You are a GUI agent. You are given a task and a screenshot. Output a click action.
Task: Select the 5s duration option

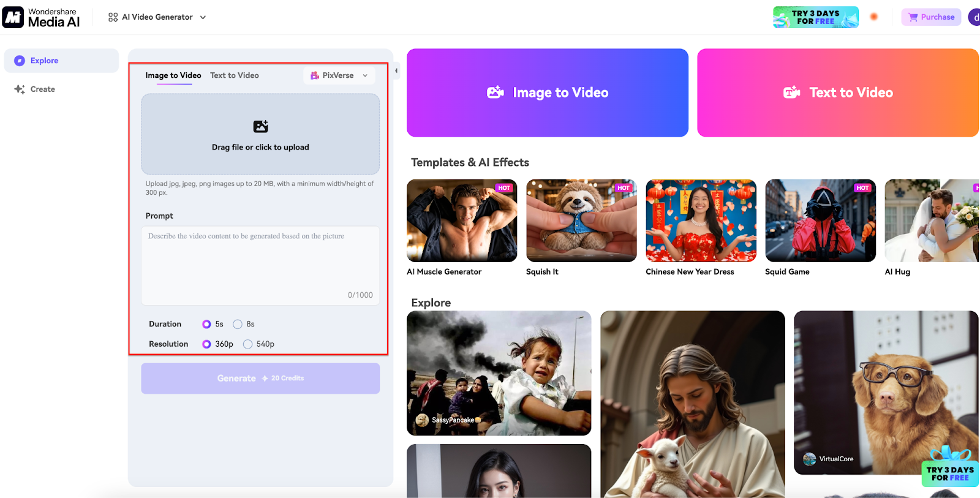(207, 324)
